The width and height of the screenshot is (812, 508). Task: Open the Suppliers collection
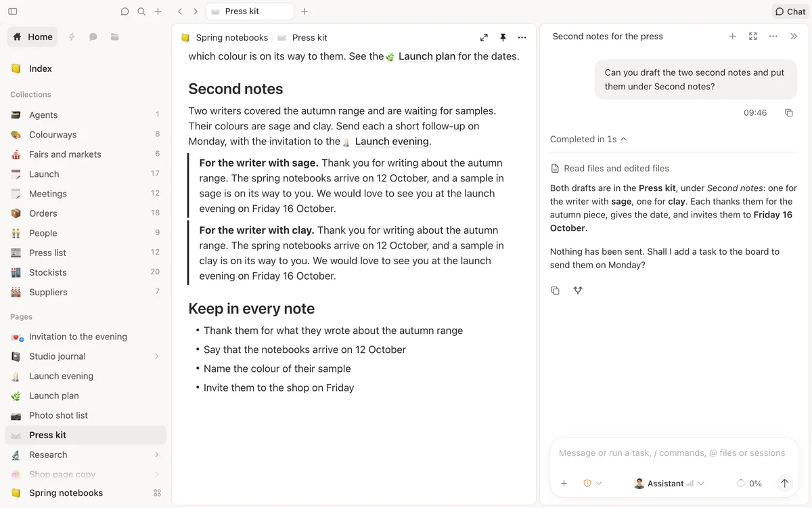tap(85, 292)
